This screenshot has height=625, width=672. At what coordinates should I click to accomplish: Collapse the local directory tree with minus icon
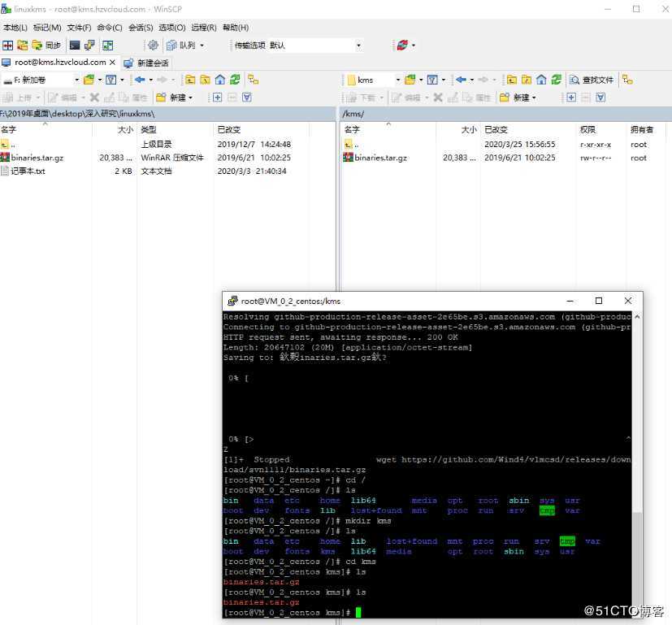click(x=230, y=98)
